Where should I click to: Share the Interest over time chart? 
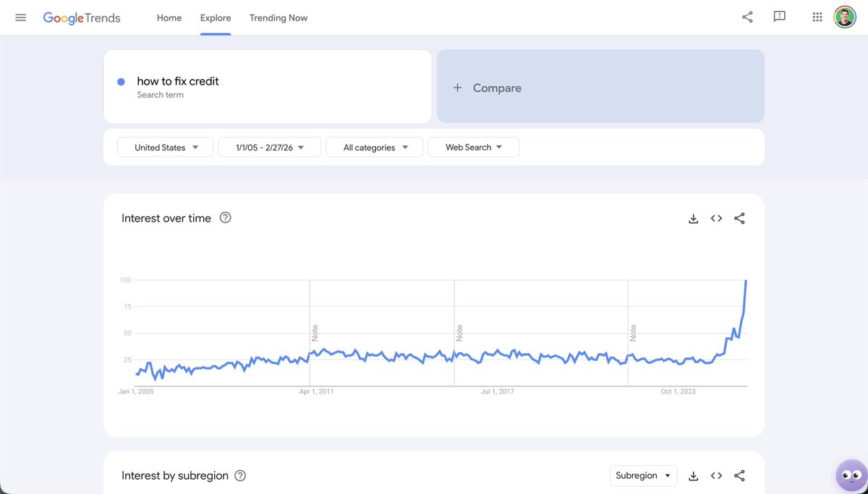coord(739,218)
